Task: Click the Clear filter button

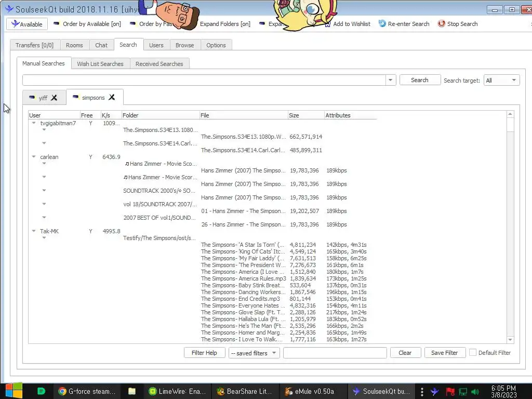Action: pos(405,353)
